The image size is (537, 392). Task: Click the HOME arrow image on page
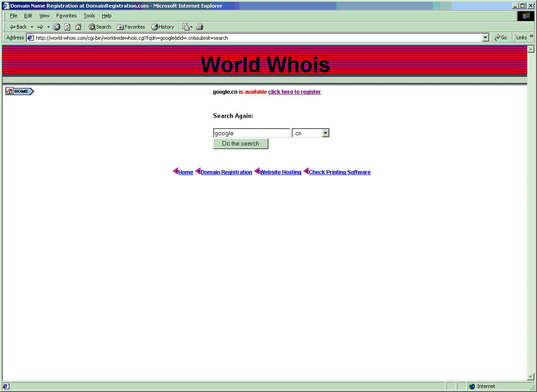[20, 92]
